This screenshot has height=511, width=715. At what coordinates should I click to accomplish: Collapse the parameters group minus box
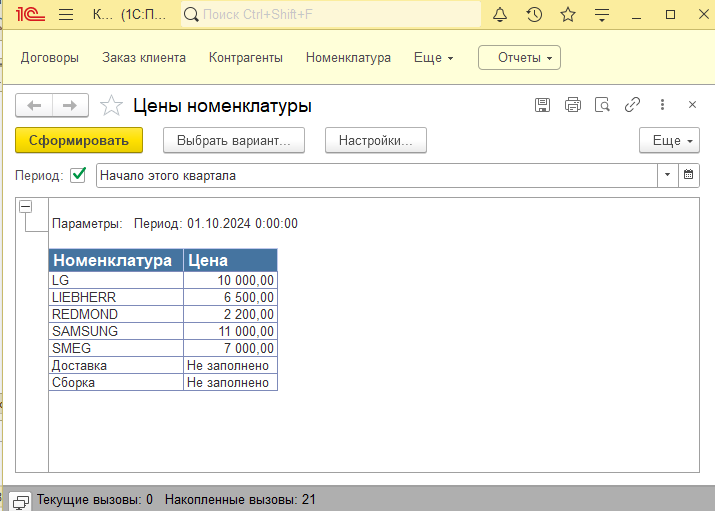pyautogui.click(x=26, y=206)
